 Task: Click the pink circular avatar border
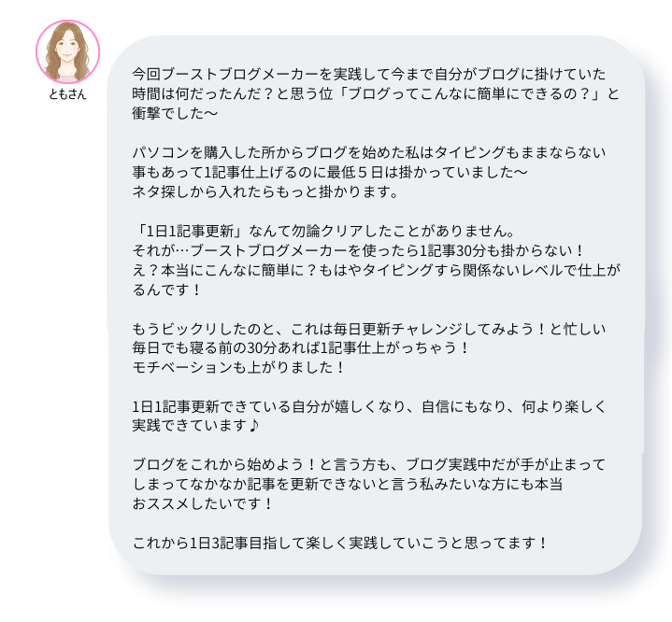[67, 52]
